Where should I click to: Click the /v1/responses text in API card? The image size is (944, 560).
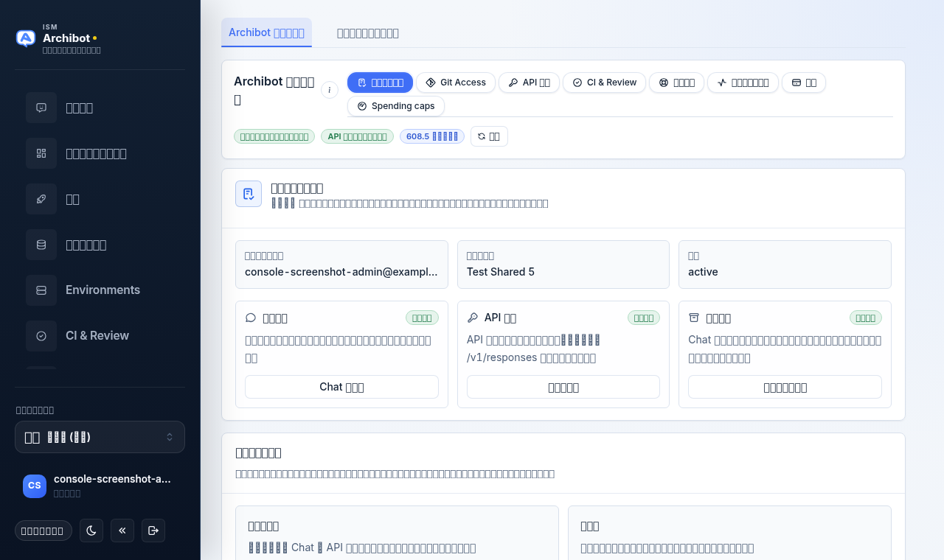502,358
